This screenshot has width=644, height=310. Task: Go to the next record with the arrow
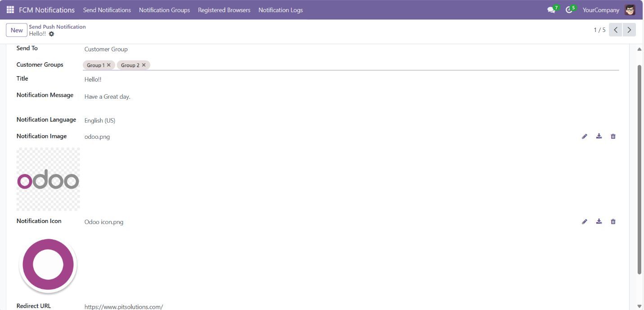[629, 30]
